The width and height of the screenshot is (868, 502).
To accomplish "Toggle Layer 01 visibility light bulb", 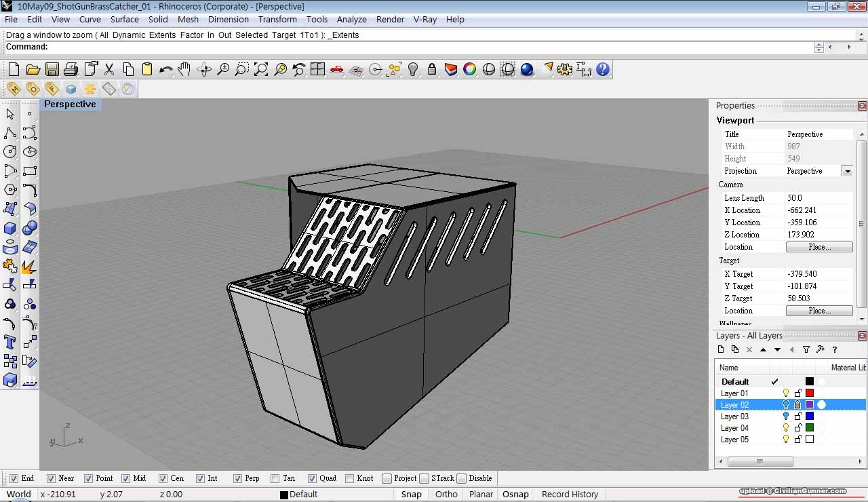I will point(786,393).
